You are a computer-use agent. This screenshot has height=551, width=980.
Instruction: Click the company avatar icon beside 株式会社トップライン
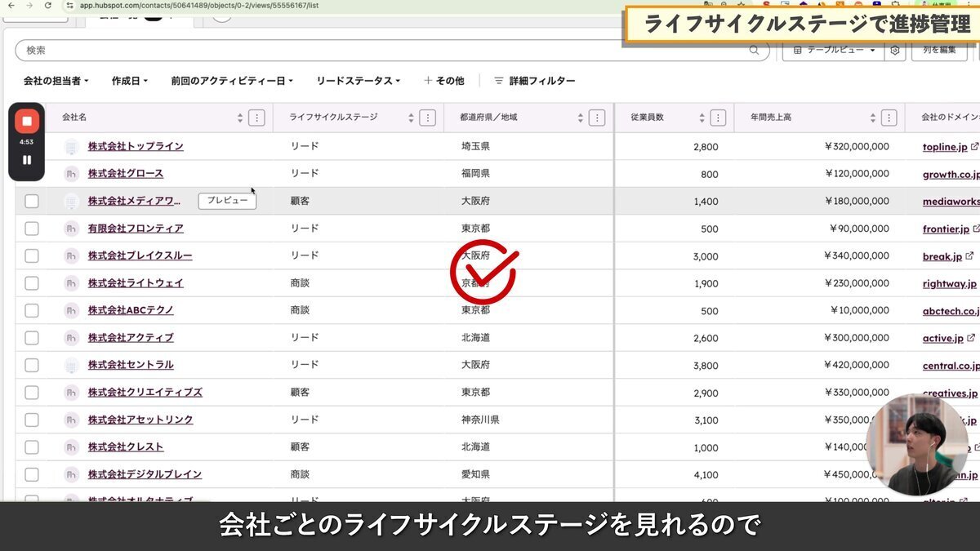pyautogui.click(x=70, y=146)
